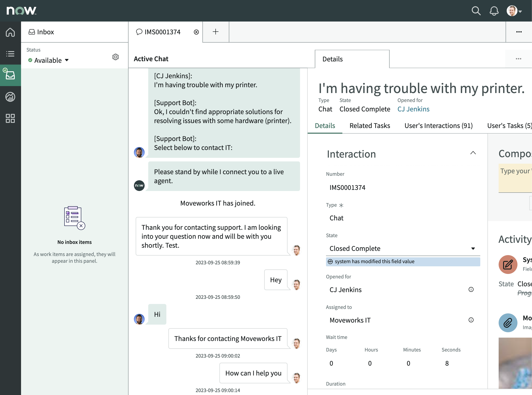
Task: Click the Wait time Days value
Action: click(331, 363)
